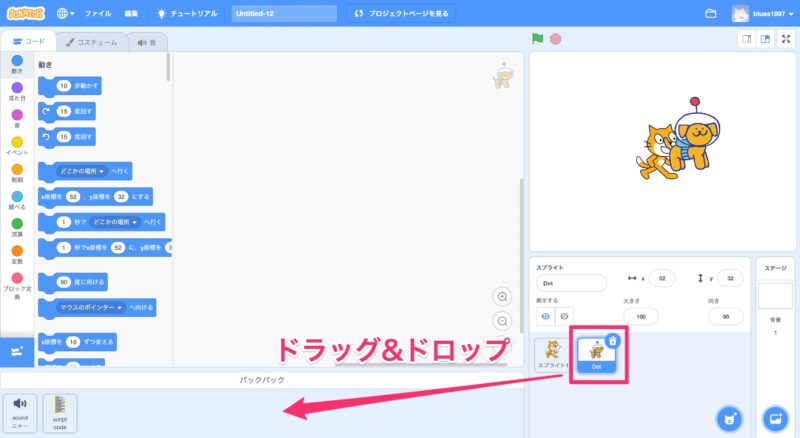Viewport: 800px width, 438px height.
Task: Open the ファイル menu
Action: (x=98, y=14)
